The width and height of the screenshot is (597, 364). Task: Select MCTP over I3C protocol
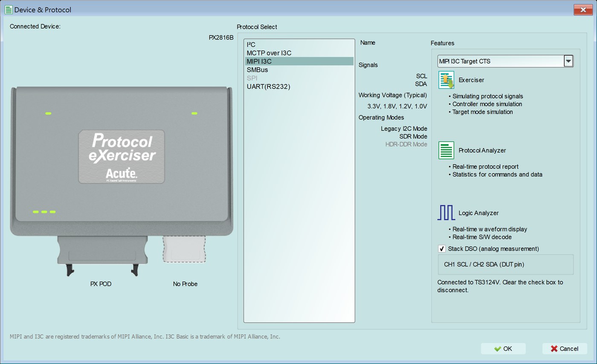pyautogui.click(x=299, y=53)
